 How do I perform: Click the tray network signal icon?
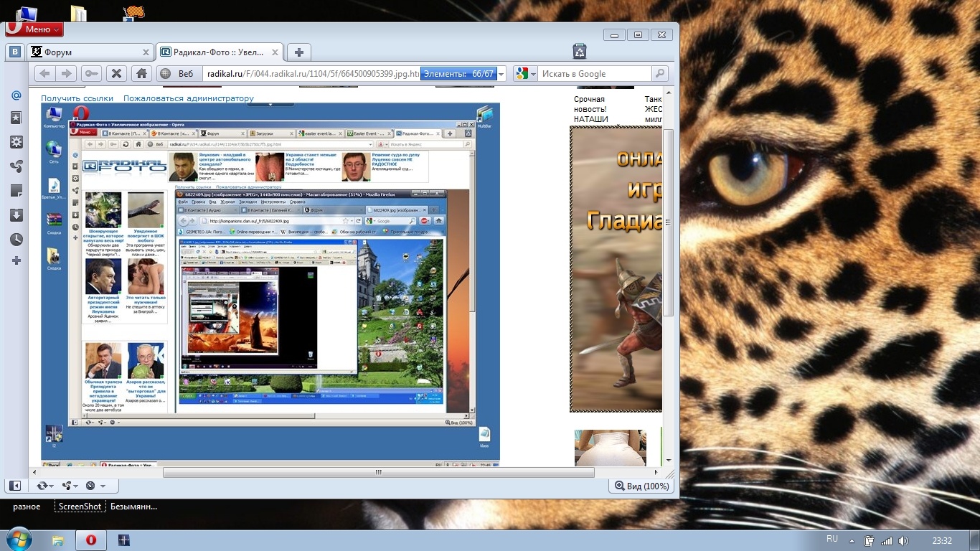887,540
